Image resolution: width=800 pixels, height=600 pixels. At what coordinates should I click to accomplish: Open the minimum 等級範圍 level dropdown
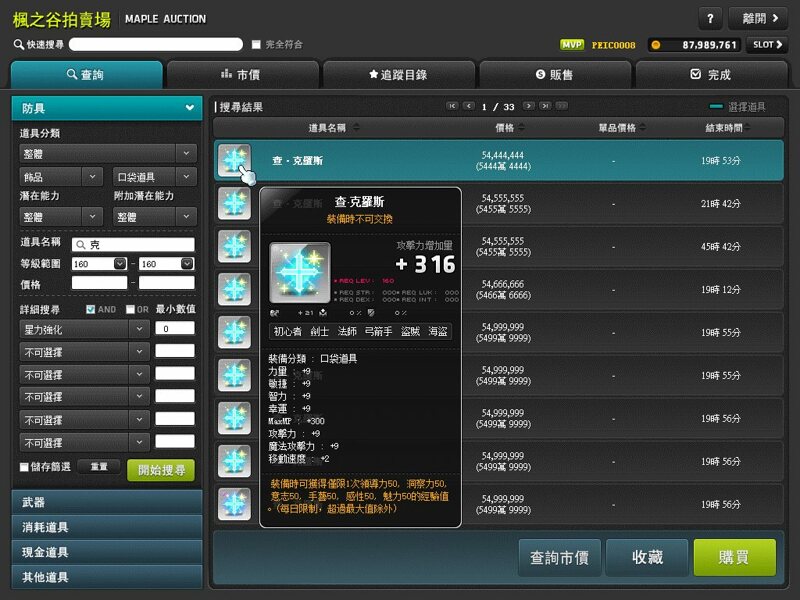(120, 264)
